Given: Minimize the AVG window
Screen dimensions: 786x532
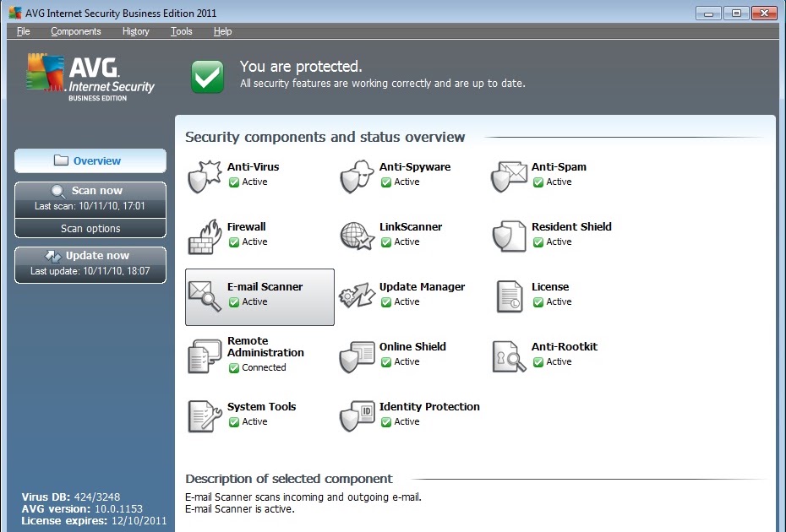Looking at the screenshot, I should (x=708, y=13).
